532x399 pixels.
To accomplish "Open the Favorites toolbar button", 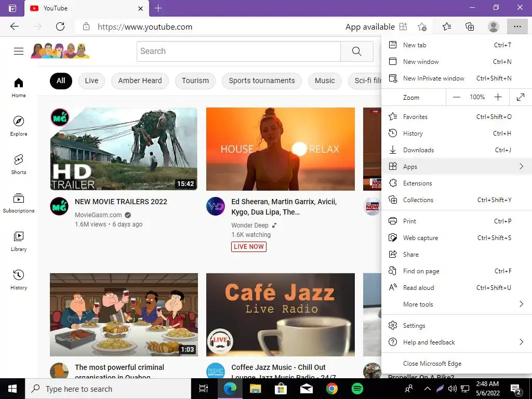I will 447,26.
